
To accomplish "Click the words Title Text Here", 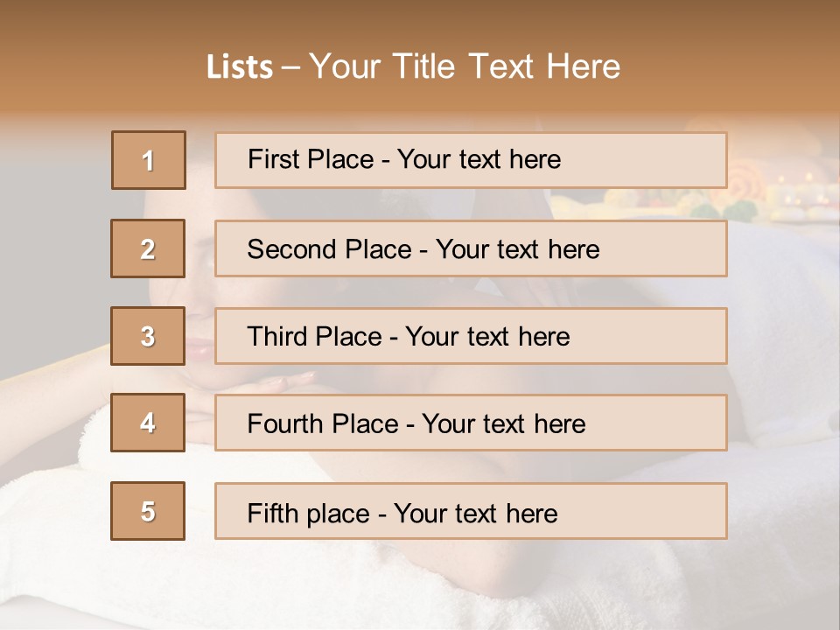I will tap(507, 66).
